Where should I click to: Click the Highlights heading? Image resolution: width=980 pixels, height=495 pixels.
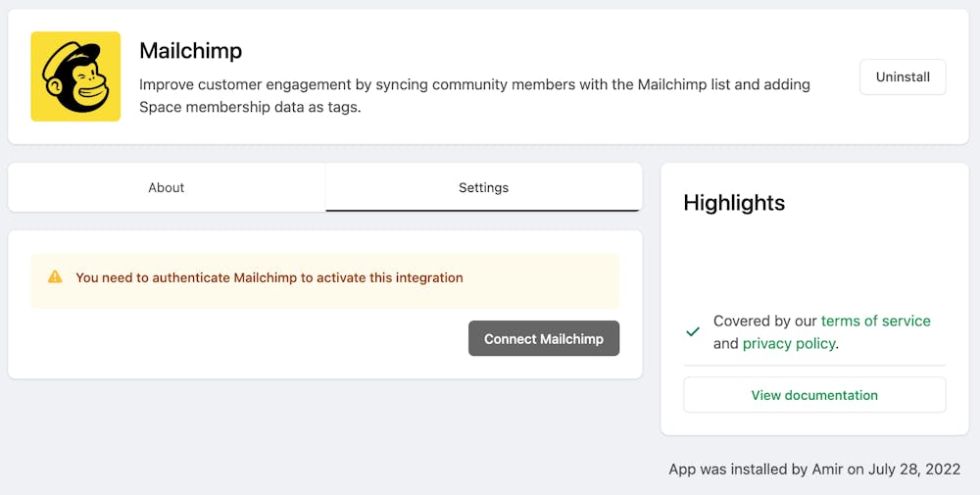[x=734, y=203]
